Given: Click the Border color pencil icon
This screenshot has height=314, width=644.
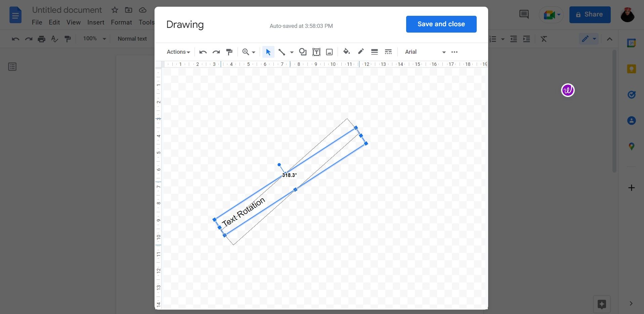Looking at the screenshot, I should click(360, 52).
